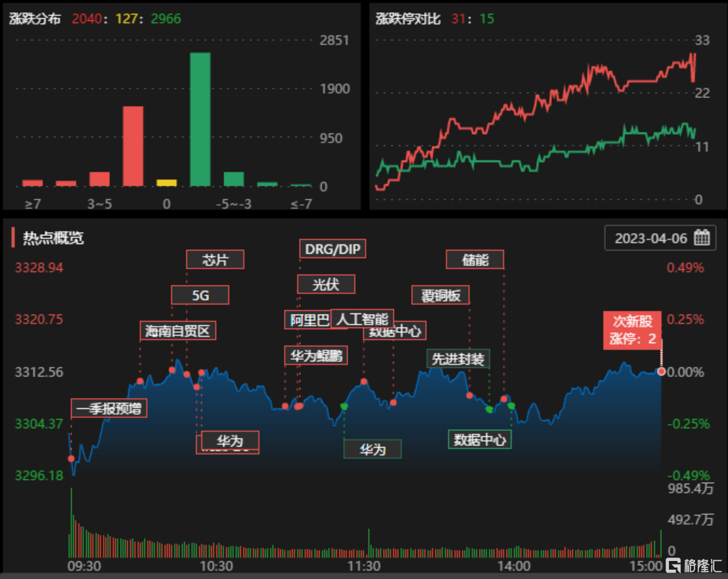Image resolution: width=728 pixels, height=579 pixels.
Task: Click the red bar above the ≥7 label
Action: point(32,182)
